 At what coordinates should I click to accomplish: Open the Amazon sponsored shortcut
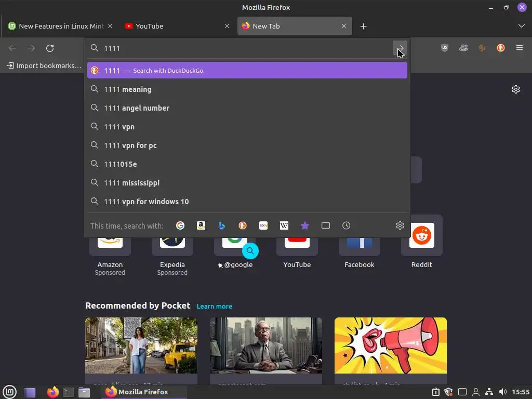[x=110, y=246]
